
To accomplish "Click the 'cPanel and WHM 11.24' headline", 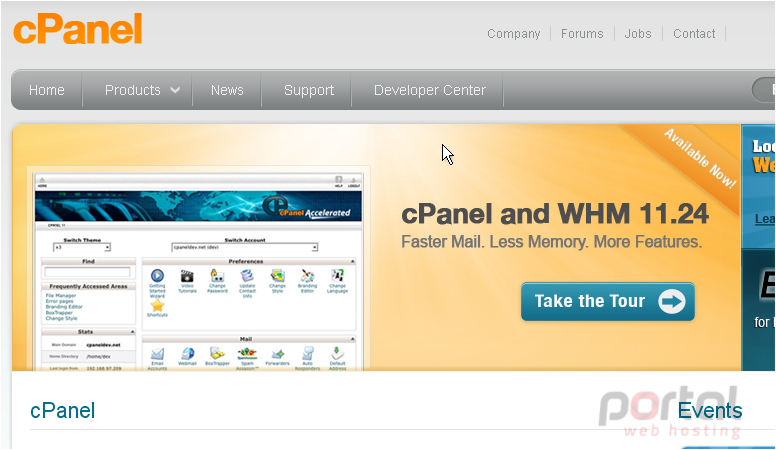I will click(555, 214).
